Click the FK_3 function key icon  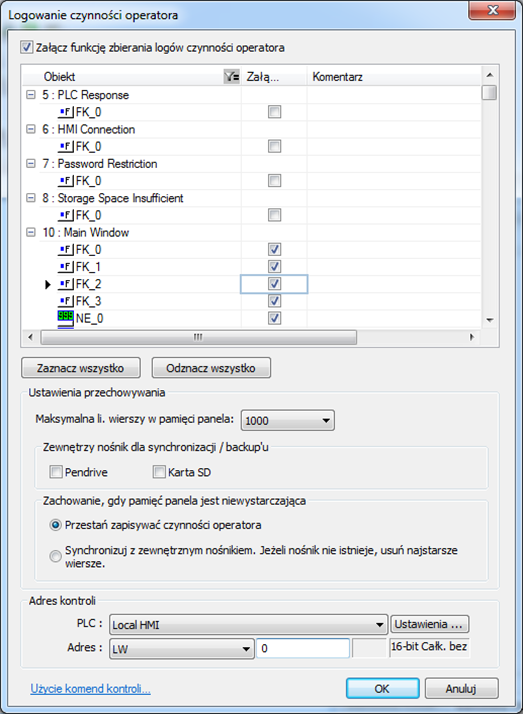[x=66, y=301]
